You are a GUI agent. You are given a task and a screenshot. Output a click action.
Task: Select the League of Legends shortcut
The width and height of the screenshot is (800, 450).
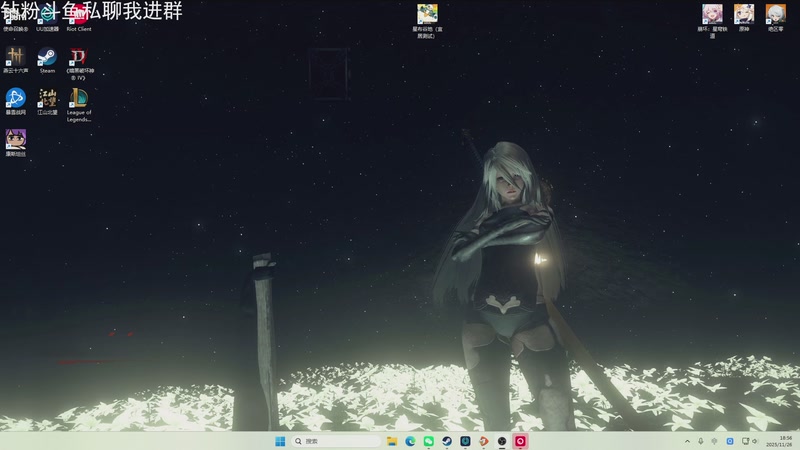click(x=79, y=105)
